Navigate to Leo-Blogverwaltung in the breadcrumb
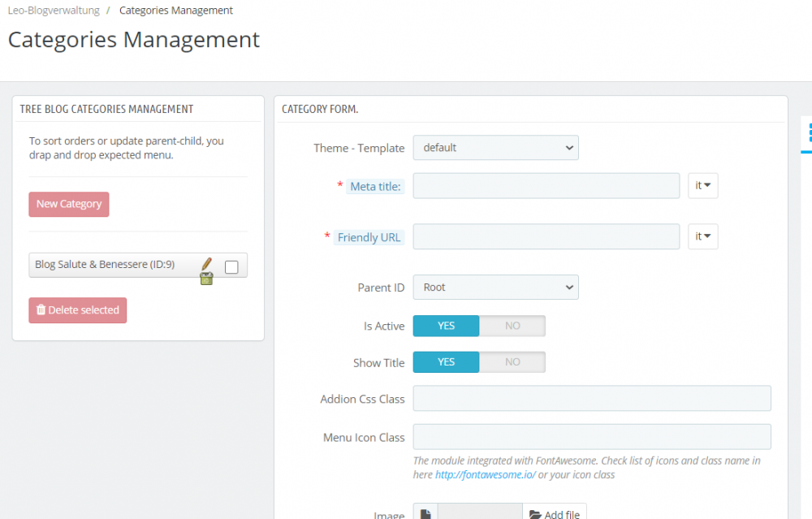Viewport: 812px width, 519px height. point(54,10)
